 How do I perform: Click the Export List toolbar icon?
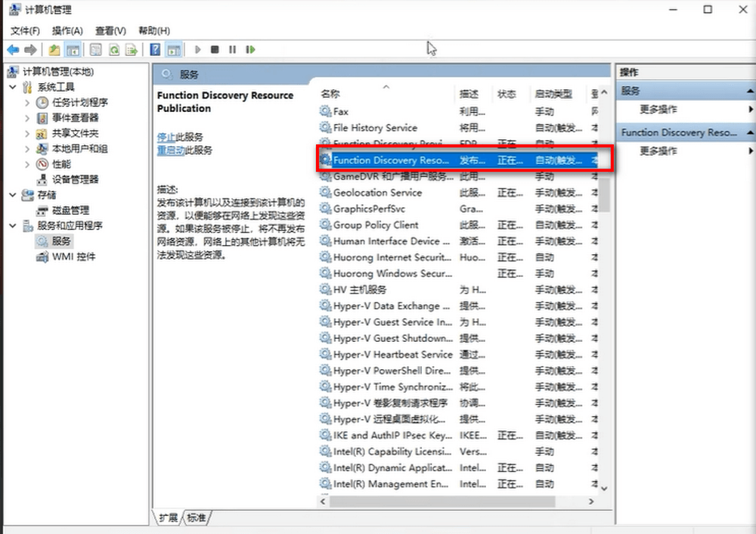tap(132, 50)
